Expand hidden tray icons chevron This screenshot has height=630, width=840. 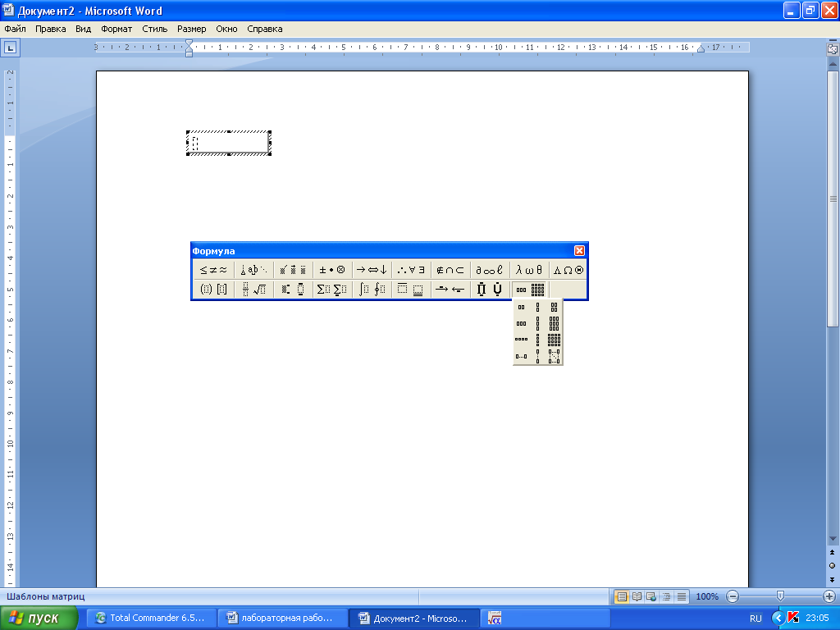click(778, 619)
